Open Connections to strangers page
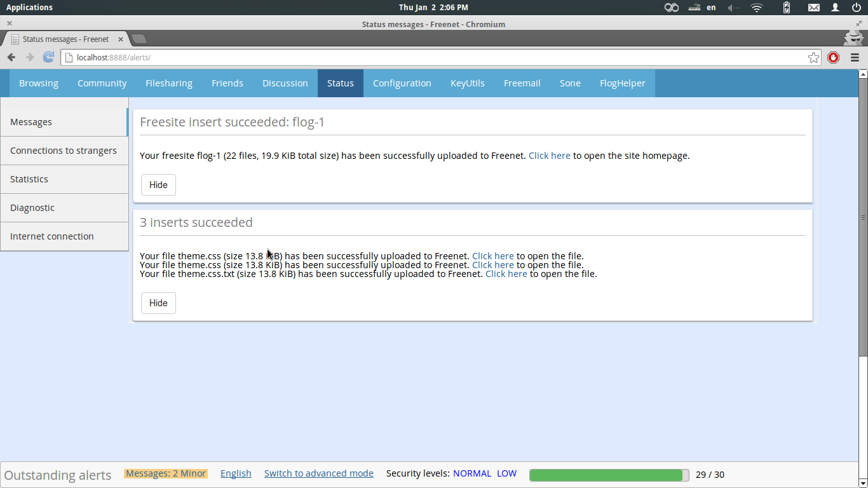The height and width of the screenshot is (488, 868). [64, 151]
